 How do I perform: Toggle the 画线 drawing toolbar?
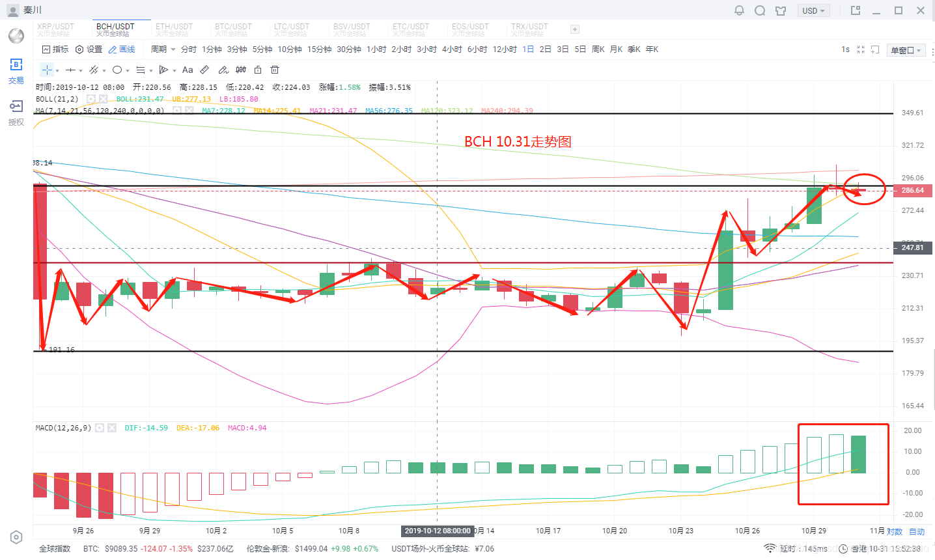click(122, 49)
